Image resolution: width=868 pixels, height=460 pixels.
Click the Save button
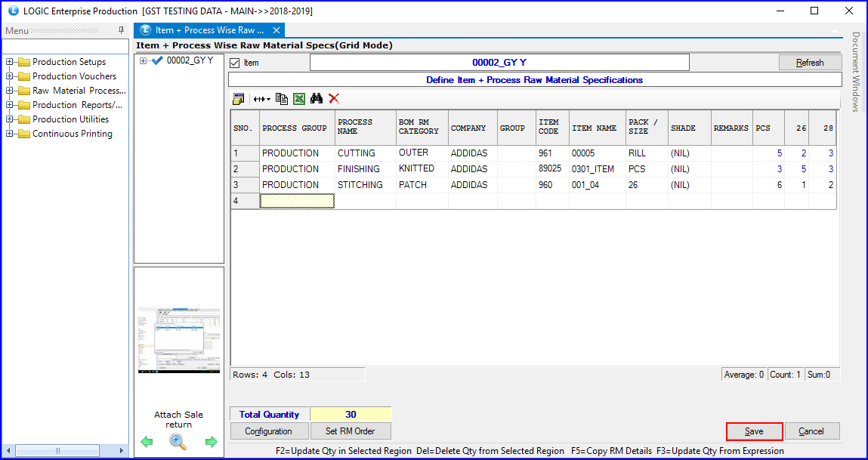(754, 431)
